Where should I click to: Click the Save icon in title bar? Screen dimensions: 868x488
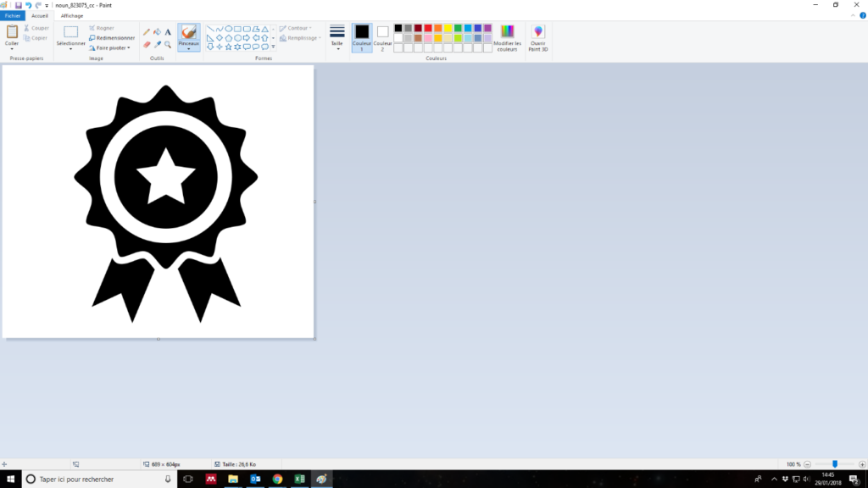tap(17, 5)
